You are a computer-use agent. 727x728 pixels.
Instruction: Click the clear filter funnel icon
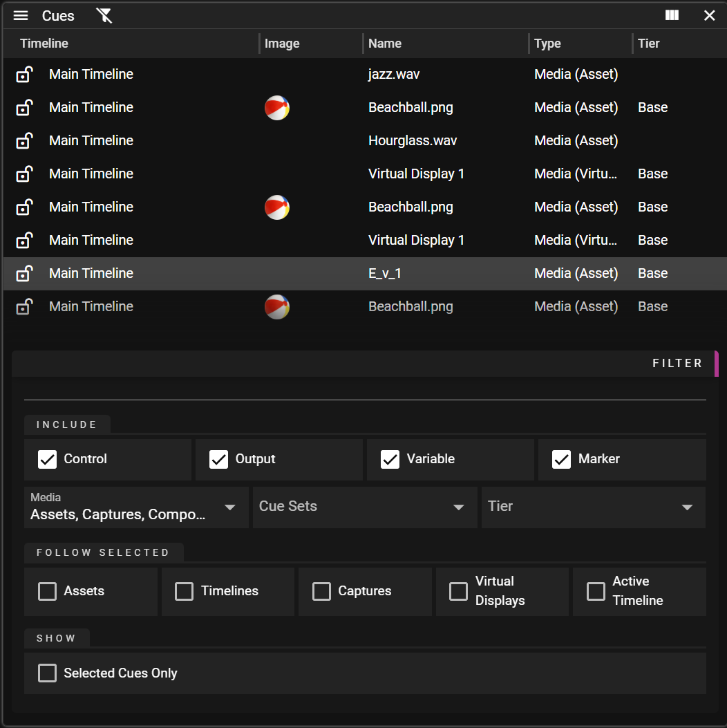click(104, 15)
